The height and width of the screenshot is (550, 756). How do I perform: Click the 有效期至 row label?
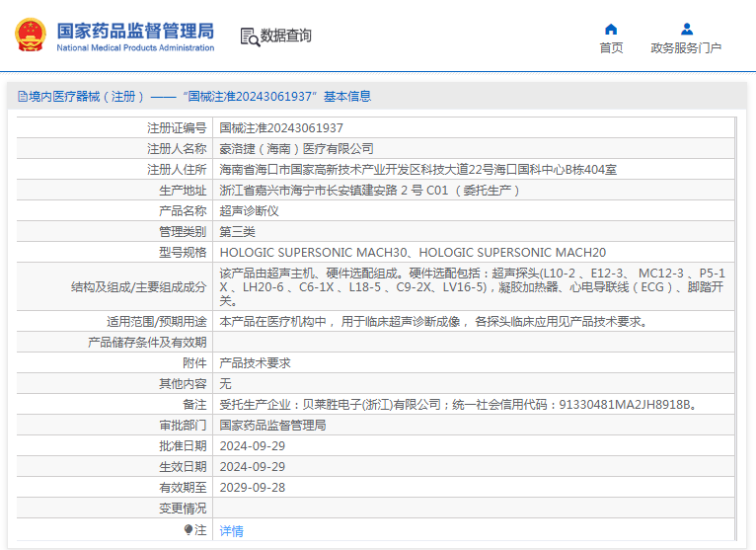pyautogui.click(x=183, y=487)
